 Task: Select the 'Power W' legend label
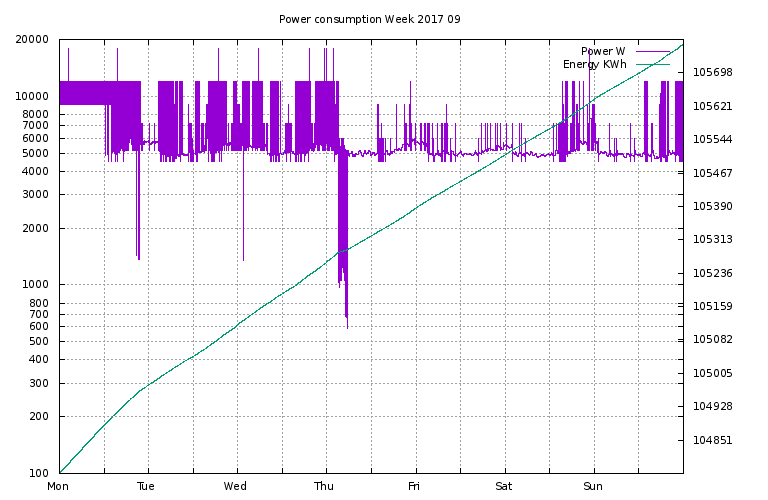pyautogui.click(x=603, y=51)
